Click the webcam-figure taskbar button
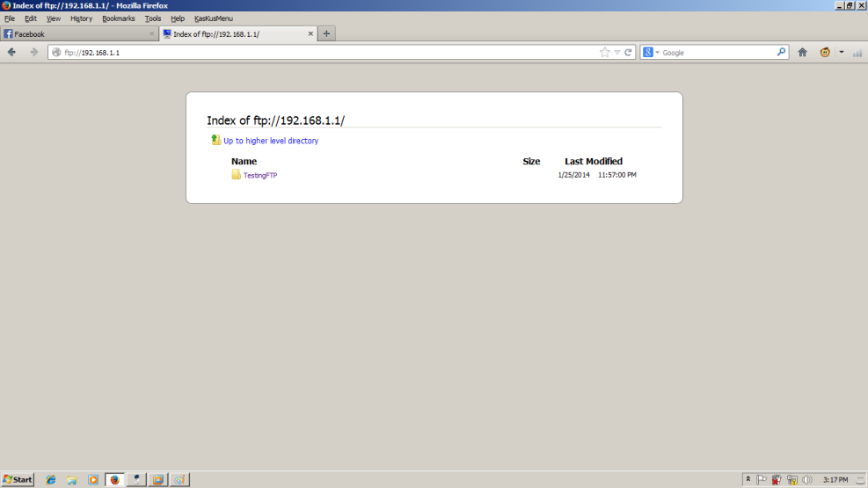This screenshot has width=868, height=488. pyautogui.click(x=136, y=480)
